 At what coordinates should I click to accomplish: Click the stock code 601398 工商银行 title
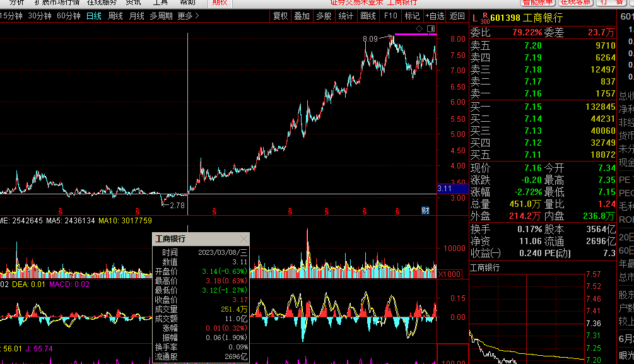(526, 18)
